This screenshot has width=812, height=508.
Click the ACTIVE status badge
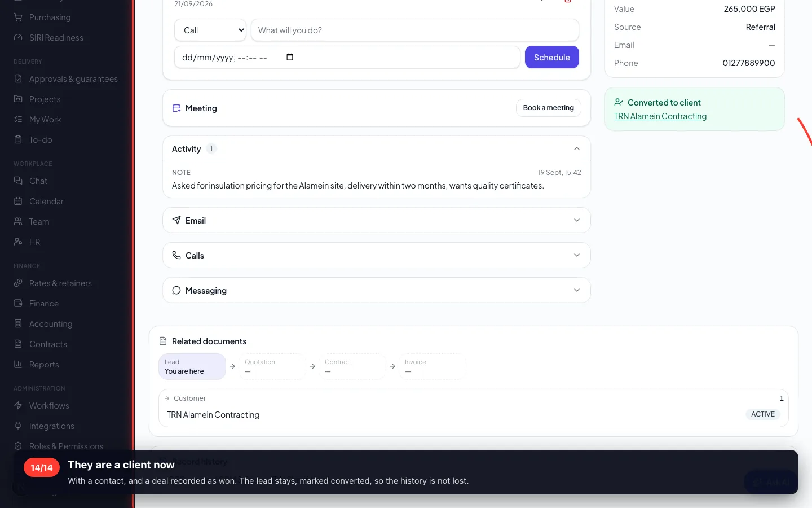pyautogui.click(x=763, y=414)
